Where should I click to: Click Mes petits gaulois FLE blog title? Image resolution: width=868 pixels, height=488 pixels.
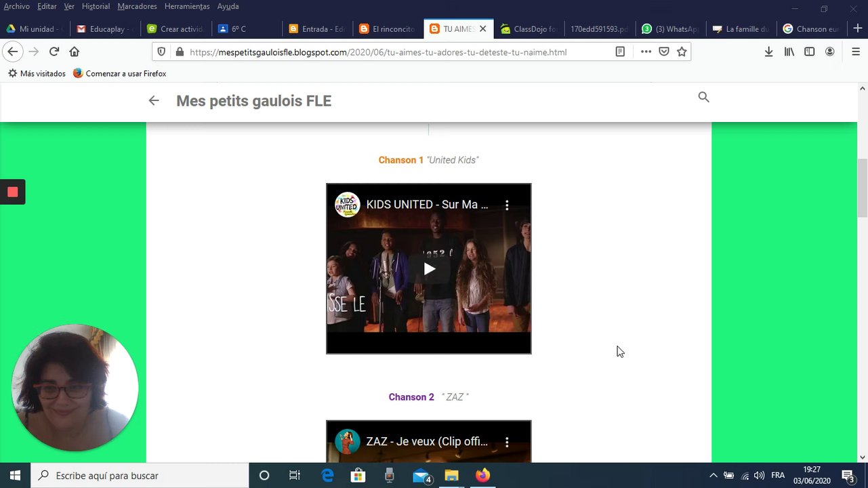253,101
